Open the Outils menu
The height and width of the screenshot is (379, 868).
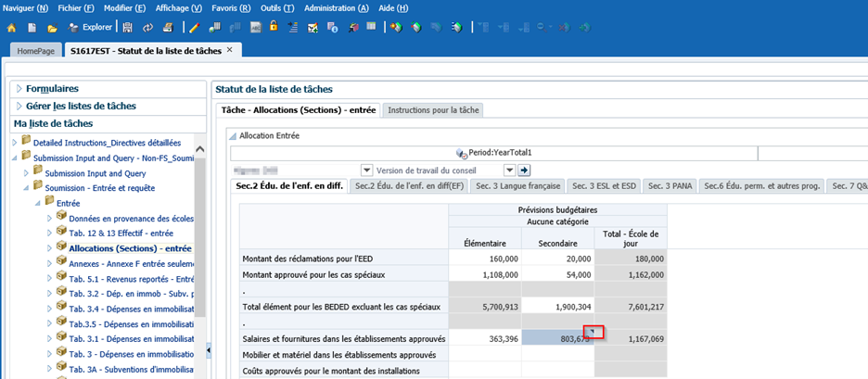pyautogui.click(x=277, y=7)
